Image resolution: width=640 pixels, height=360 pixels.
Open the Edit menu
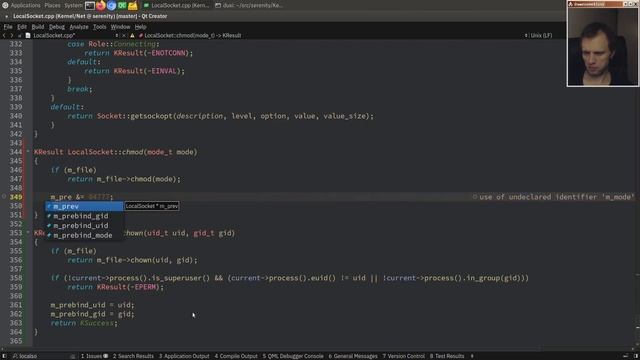pos(22,27)
